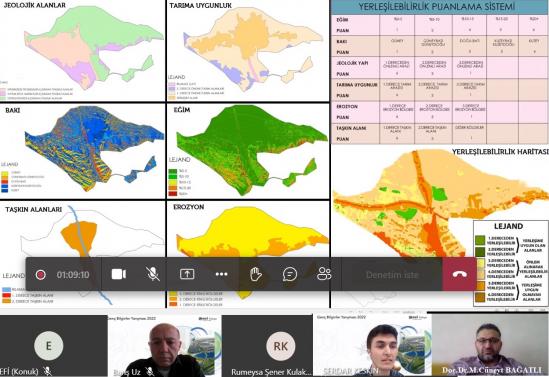This screenshot has height=377, width=549.
Task: Toggle the camera in the call bar
Action: pyautogui.click(x=119, y=274)
